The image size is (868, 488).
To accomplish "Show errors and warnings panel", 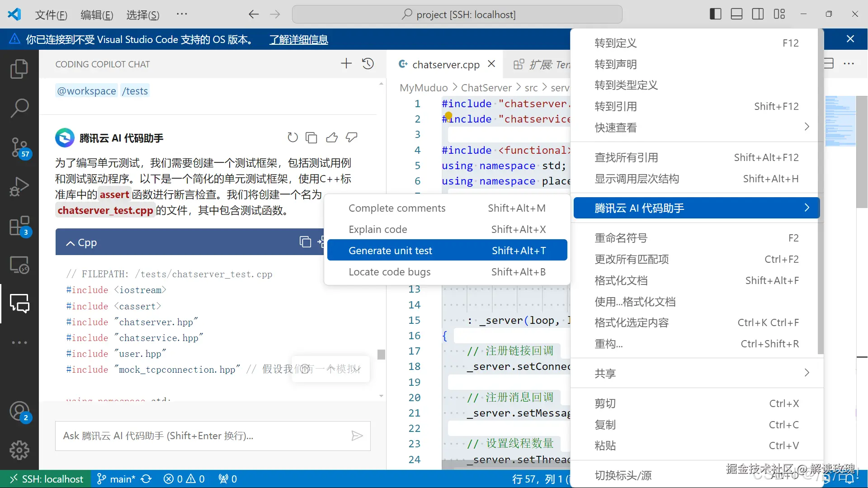I will click(x=184, y=479).
